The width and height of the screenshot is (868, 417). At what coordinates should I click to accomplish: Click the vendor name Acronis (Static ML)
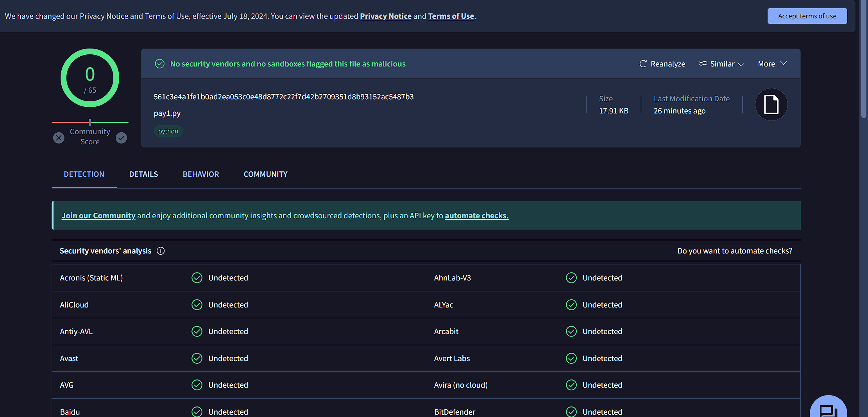point(91,278)
